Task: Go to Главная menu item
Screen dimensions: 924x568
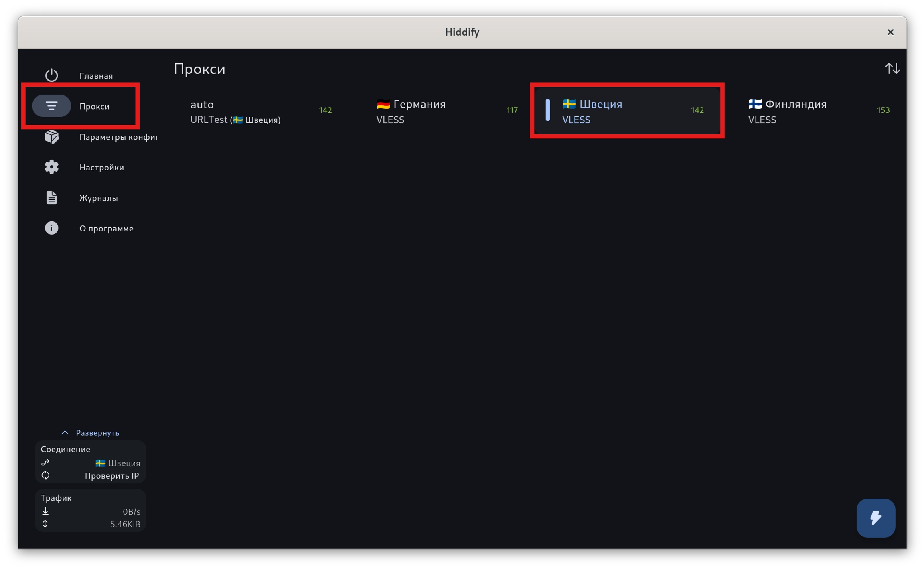Action: point(96,76)
